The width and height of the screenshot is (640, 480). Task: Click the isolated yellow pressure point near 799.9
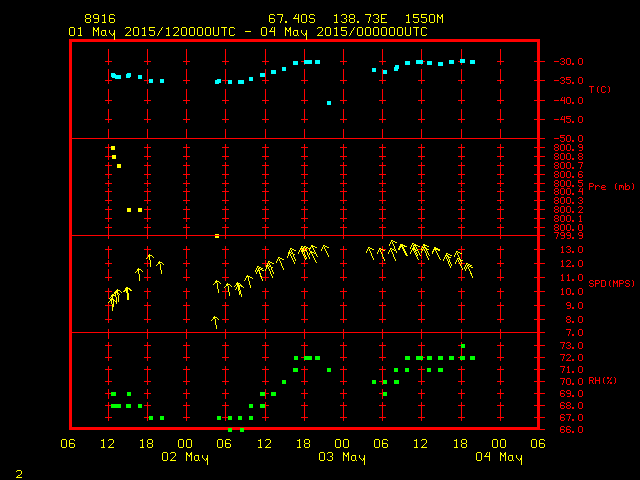[217, 236]
